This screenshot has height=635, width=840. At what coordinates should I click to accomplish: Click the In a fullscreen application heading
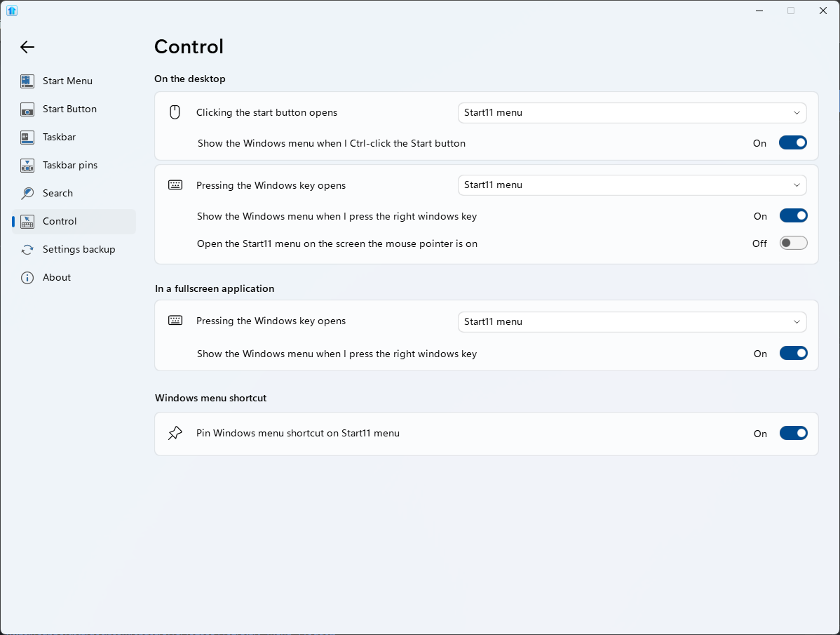[x=215, y=288]
